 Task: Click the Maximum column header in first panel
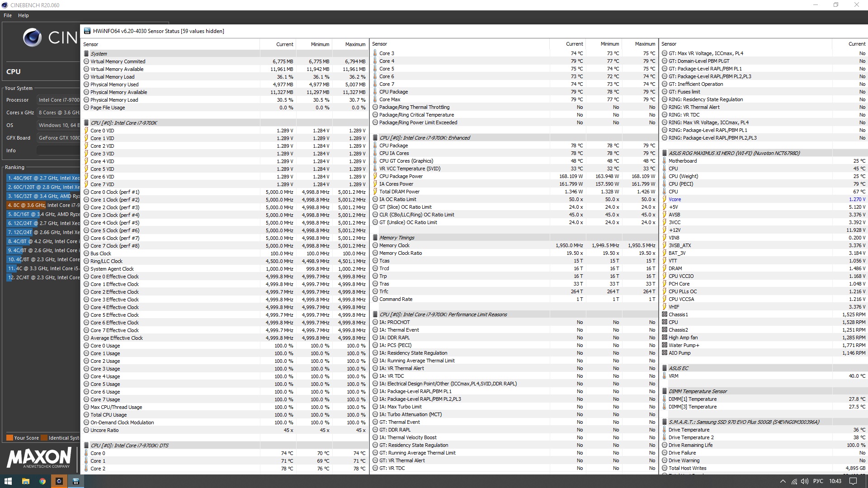(355, 44)
